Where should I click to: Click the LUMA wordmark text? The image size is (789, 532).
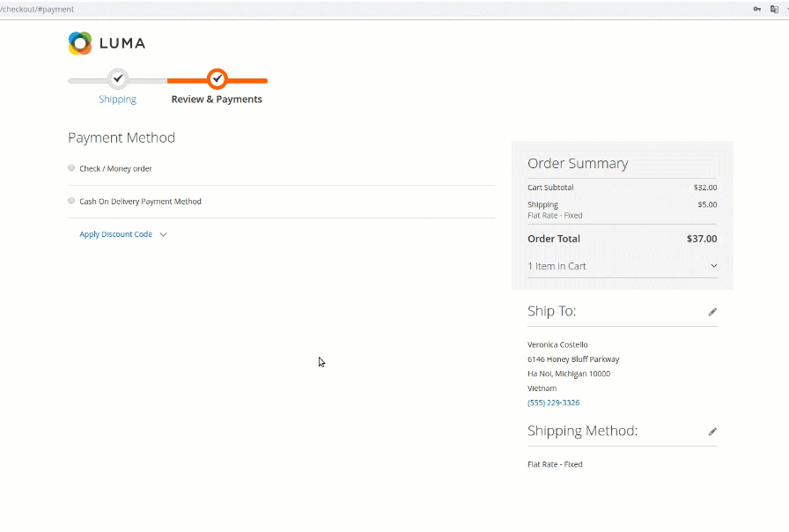(x=122, y=43)
